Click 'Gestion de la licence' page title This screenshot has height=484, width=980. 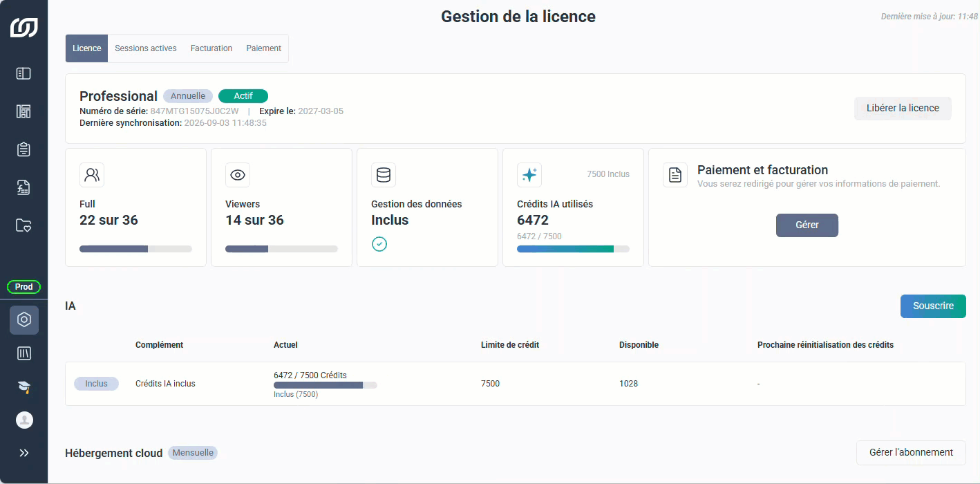click(x=518, y=17)
